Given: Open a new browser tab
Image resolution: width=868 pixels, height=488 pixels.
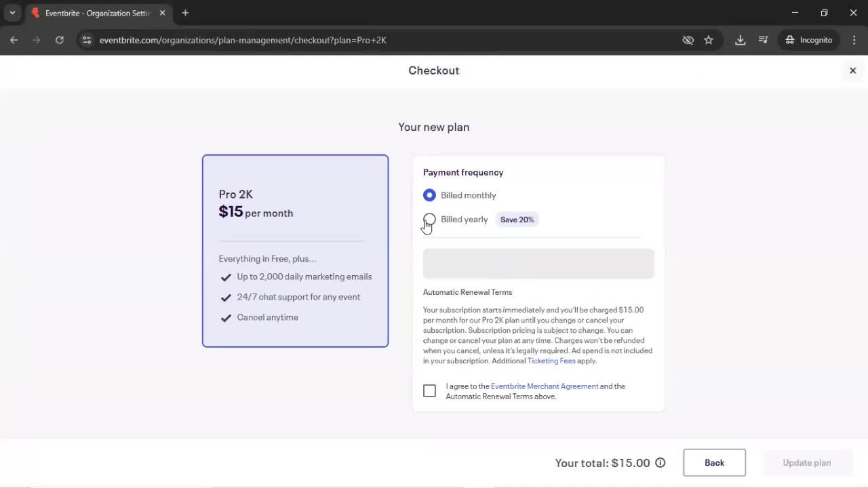Looking at the screenshot, I should (185, 13).
